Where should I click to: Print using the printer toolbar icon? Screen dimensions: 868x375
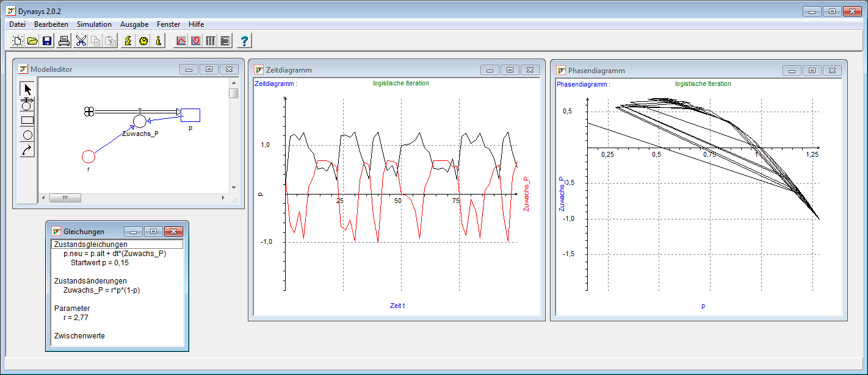[64, 41]
